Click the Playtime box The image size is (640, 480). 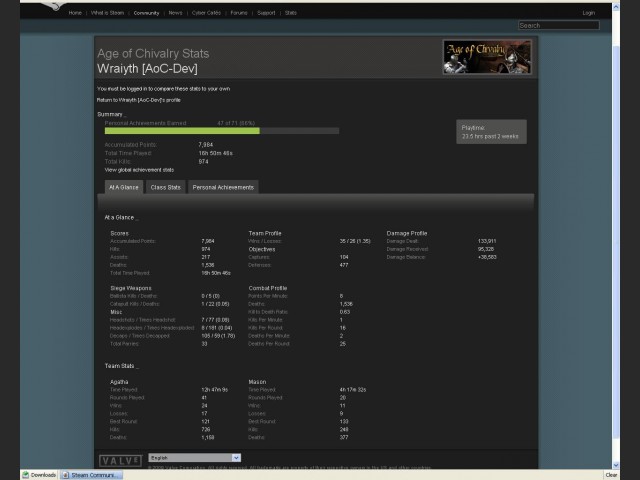coord(491,132)
